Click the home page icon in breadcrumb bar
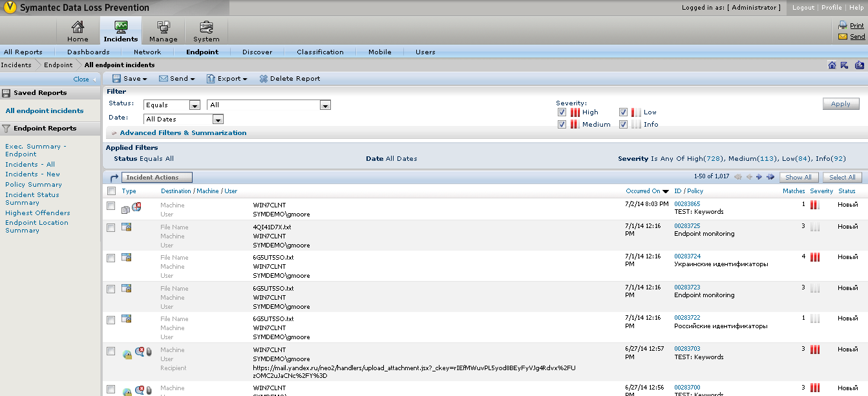This screenshot has width=868, height=396. pos(832,65)
